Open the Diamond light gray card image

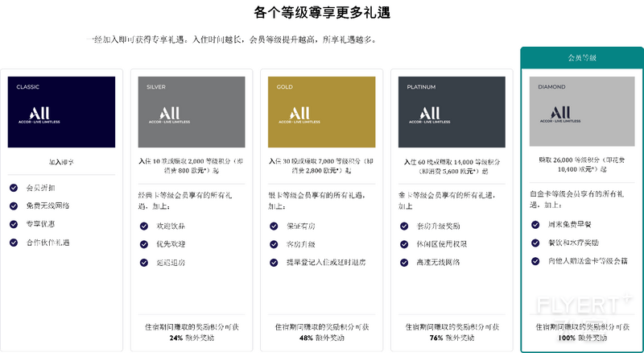pyautogui.click(x=582, y=111)
